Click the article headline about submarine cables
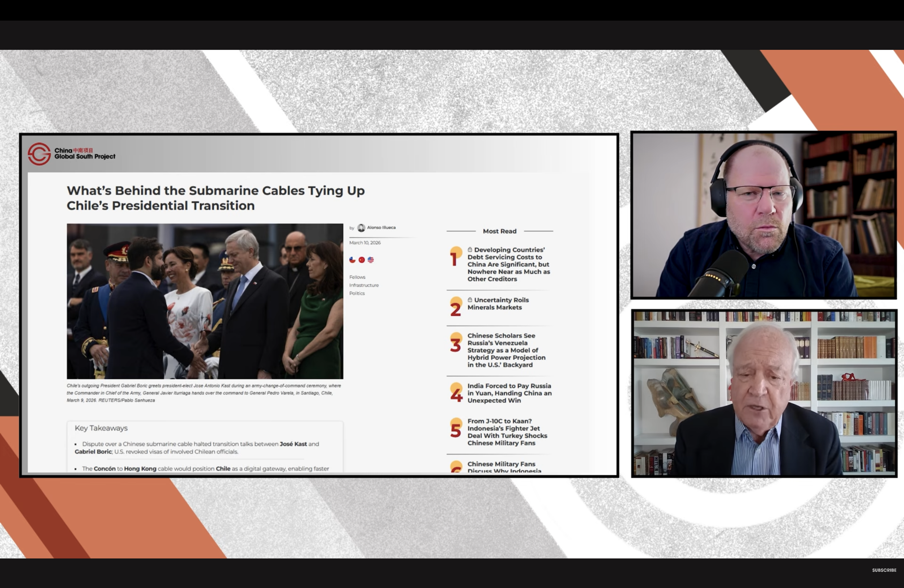 coord(216,198)
